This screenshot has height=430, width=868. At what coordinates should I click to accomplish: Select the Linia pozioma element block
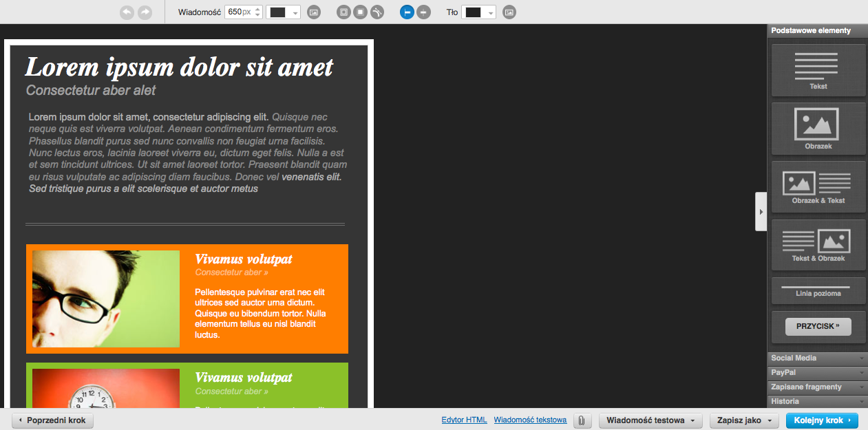coord(818,290)
